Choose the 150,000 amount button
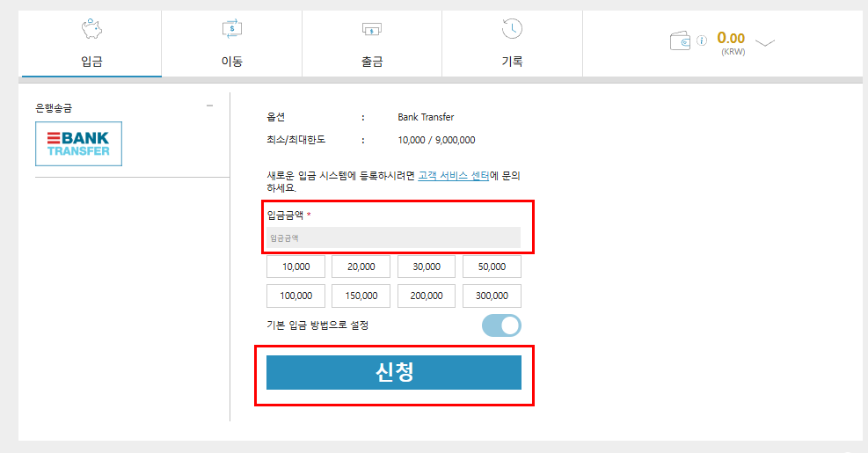Screen dimensions: 868x453 tap(361, 296)
